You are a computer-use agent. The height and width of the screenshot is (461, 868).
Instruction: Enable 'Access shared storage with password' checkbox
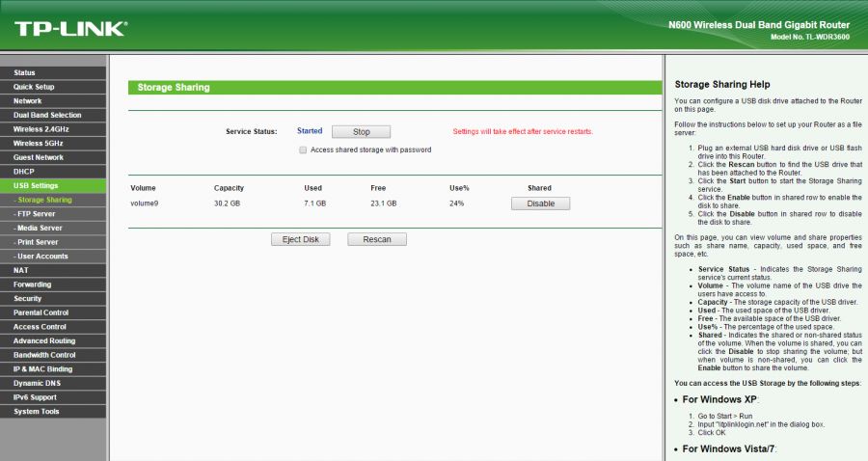(303, 149)
